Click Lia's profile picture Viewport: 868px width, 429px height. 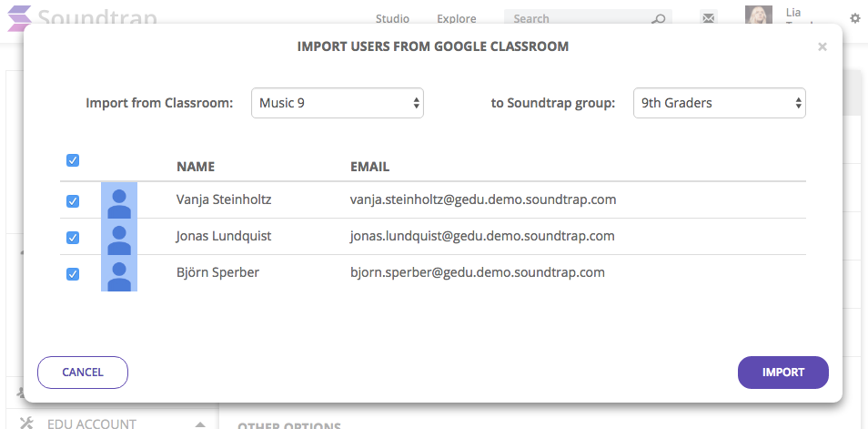[x=759, y=15]
